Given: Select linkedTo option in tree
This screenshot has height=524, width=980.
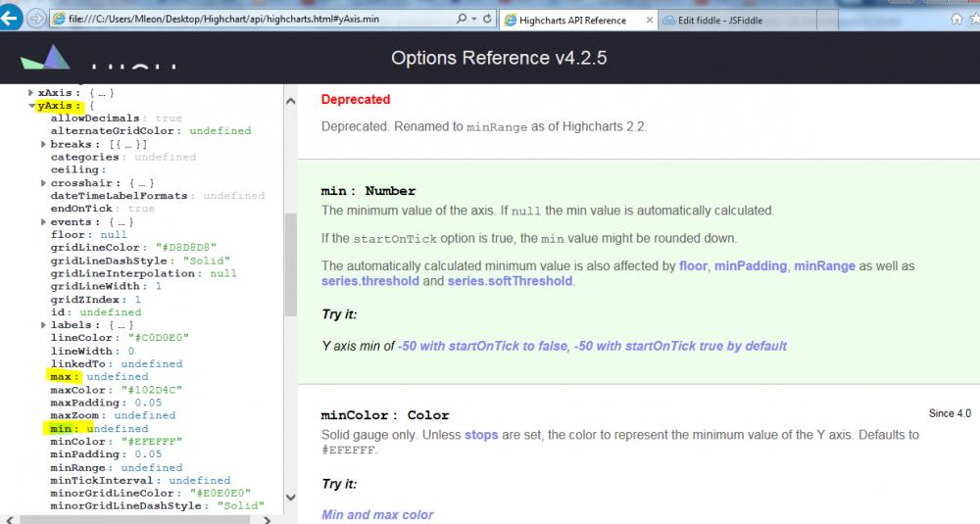Looking at the screenshot, I should click(78, 363).
